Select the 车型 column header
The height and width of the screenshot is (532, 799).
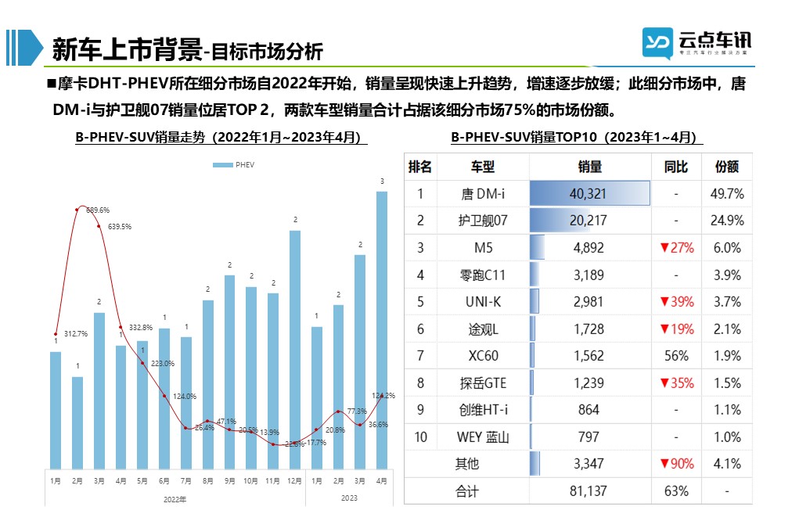(482, 167)
